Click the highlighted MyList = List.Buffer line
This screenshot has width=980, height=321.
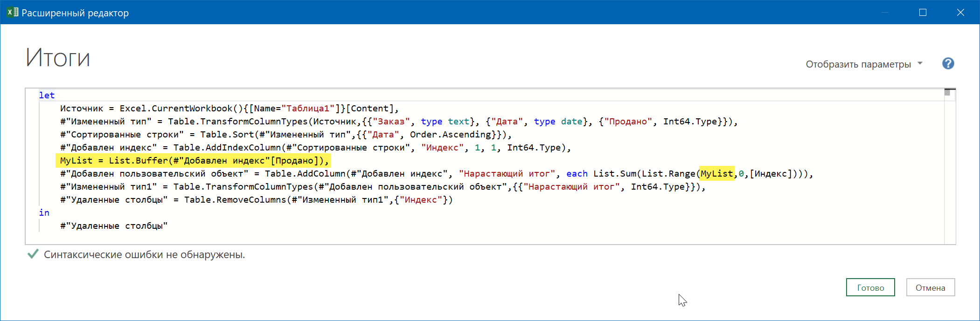[194, 161]
